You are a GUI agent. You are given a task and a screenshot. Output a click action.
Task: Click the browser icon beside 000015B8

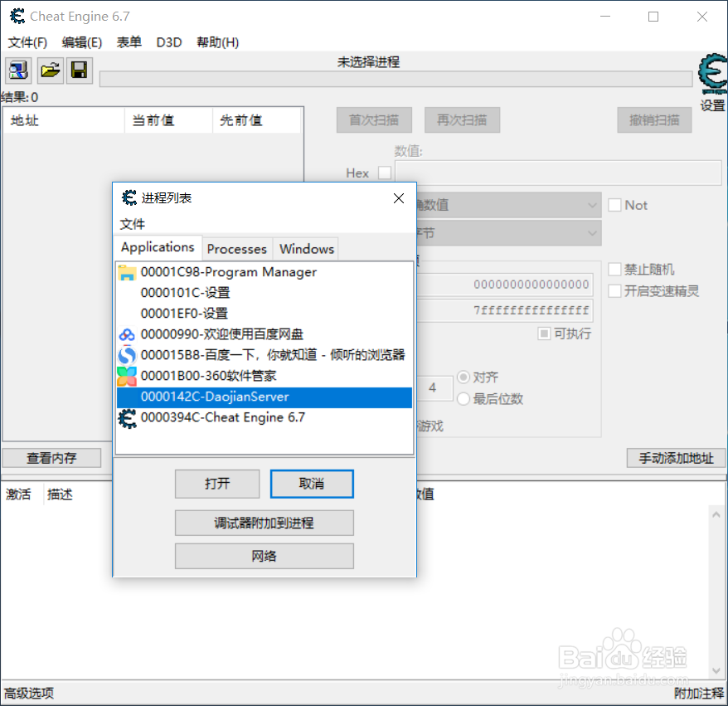tap(127, 355)
